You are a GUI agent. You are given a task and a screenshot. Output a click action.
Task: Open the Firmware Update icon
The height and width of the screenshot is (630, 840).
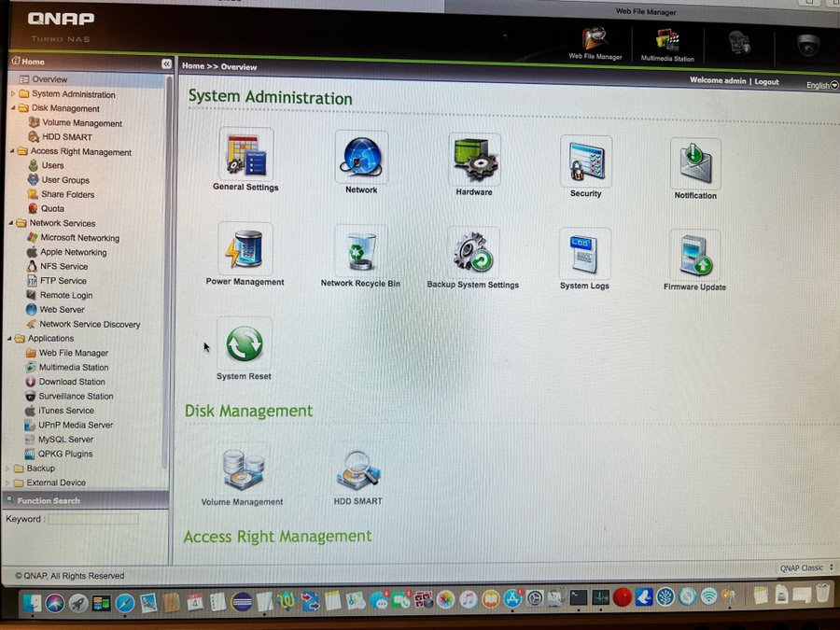694,255
